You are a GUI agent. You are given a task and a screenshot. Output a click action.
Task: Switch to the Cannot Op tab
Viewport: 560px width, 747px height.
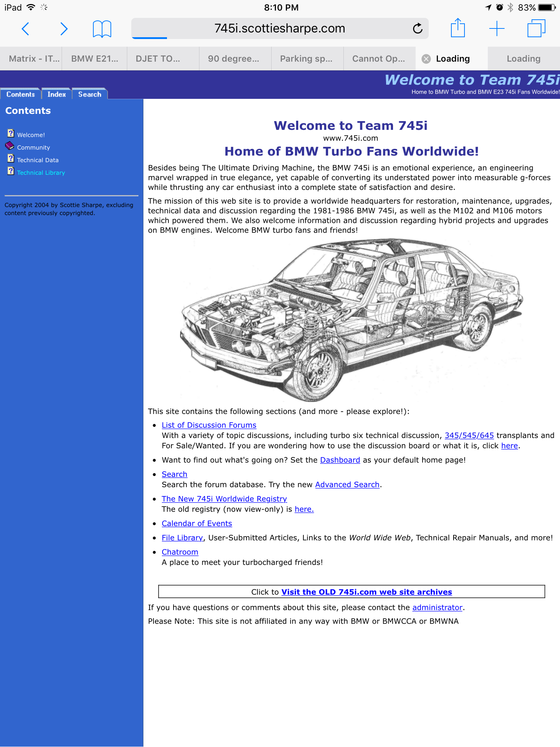[x=380, y=59]
